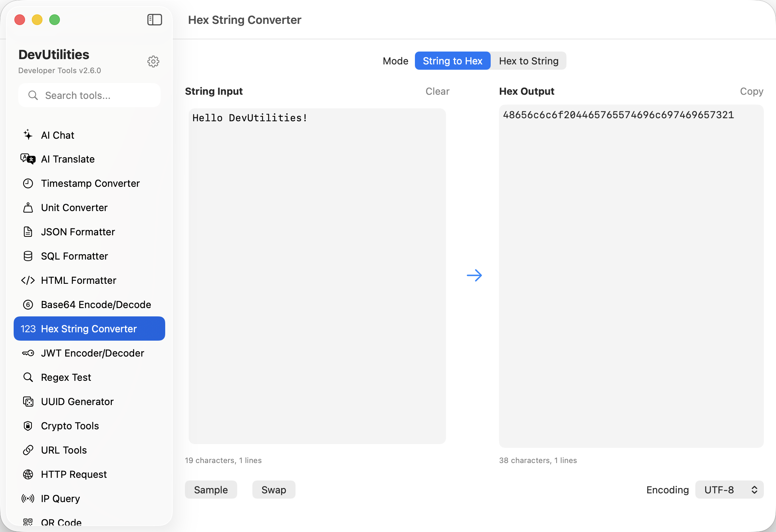Switch mode to Hex to String
Image resolution: width=776 pixels, height=532 pixels.
(529, 61)
